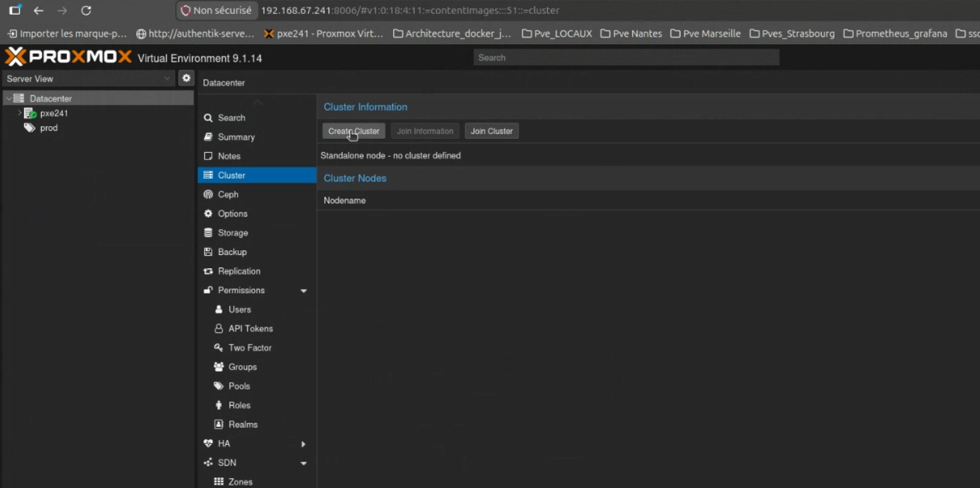
Task: Open the Server View gear settings
Action: coord(187,78)
